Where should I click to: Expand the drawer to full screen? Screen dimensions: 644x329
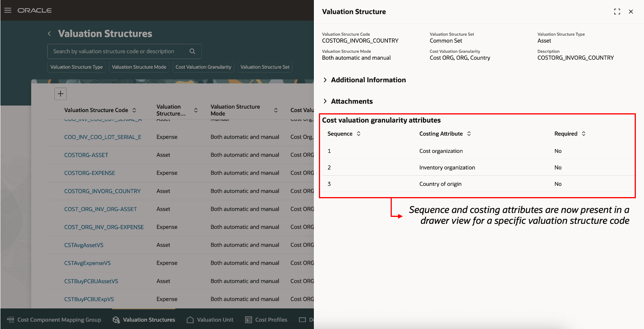coord(617,12)
